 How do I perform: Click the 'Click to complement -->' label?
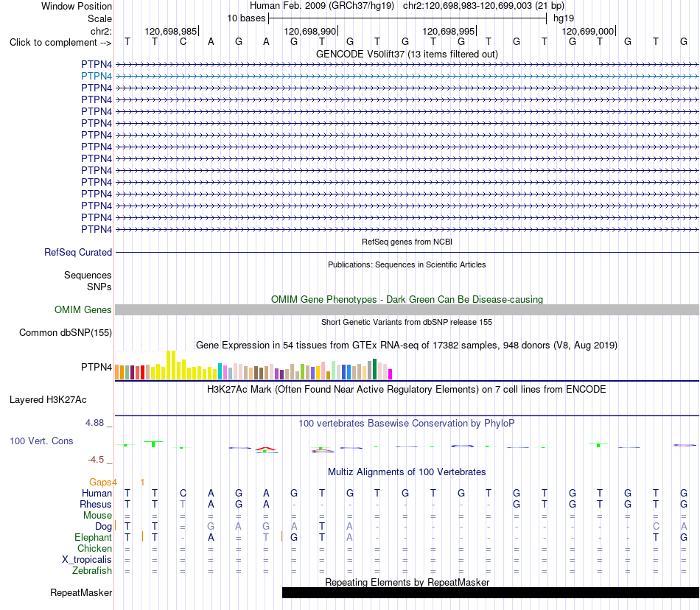(60, 43)
